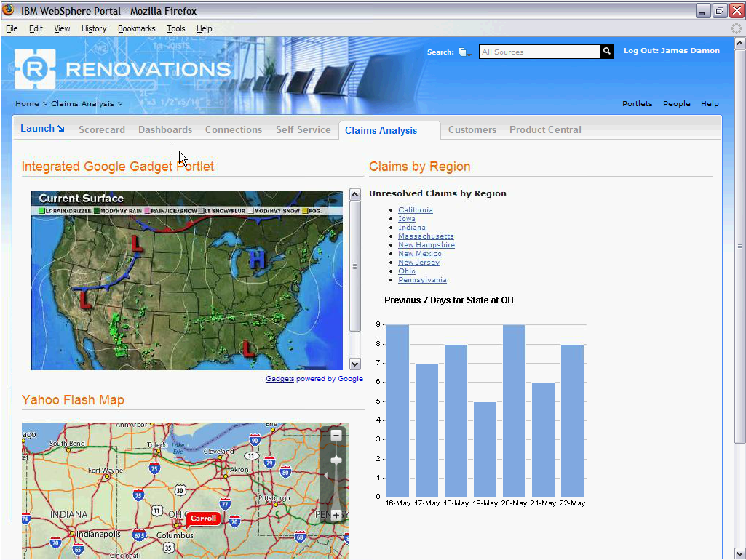Viewport: 746px width, 560px height.
Task: Click the Firefox icon in title bar
Action: tap(8, 10)
